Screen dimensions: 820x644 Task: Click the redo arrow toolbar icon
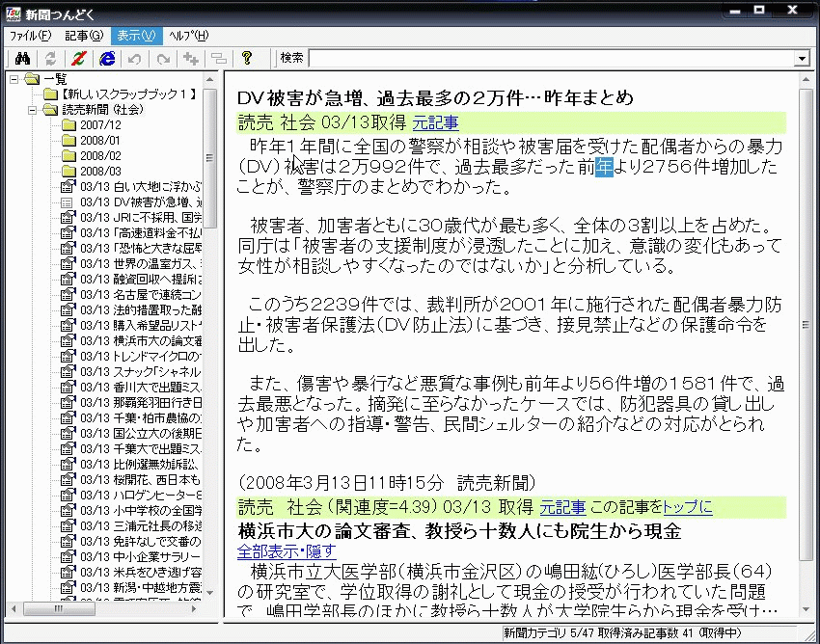pos(163,58)
